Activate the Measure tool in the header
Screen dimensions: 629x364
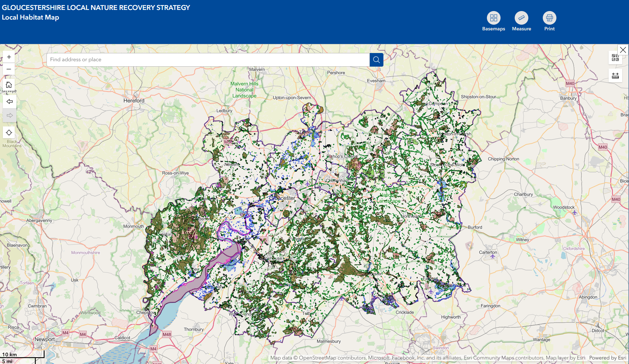(x=521, y=18)
